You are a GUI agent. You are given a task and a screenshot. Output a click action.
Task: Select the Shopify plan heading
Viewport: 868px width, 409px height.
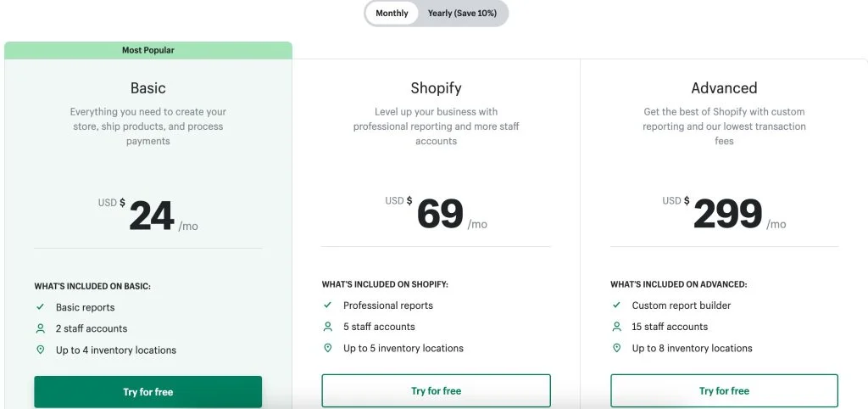pos(436,88)
